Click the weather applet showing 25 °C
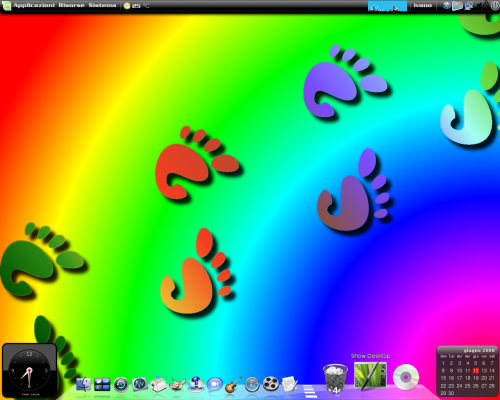 (136, 6)
